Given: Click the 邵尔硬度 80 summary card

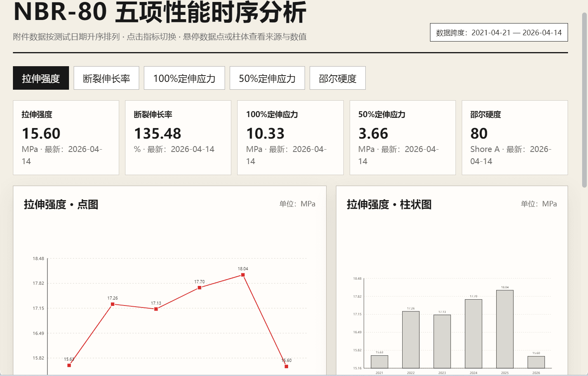Looking at the screenshot, I should tap(515, 137).
